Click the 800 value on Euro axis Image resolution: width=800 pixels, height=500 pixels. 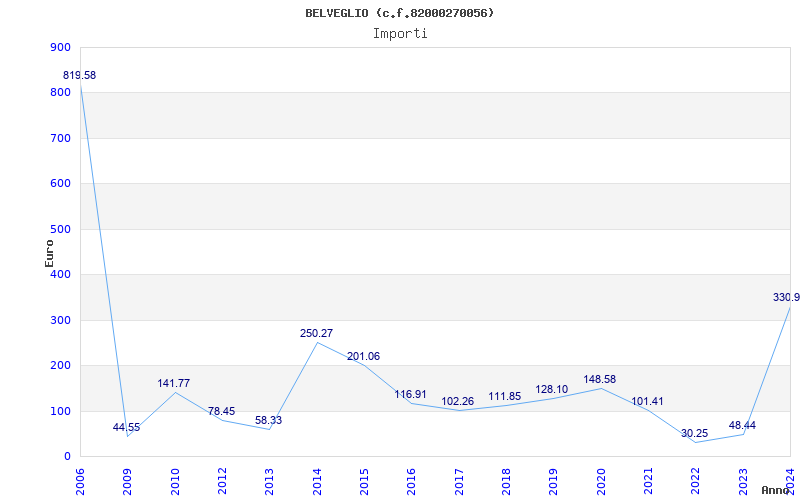click(x=60, y=93)
